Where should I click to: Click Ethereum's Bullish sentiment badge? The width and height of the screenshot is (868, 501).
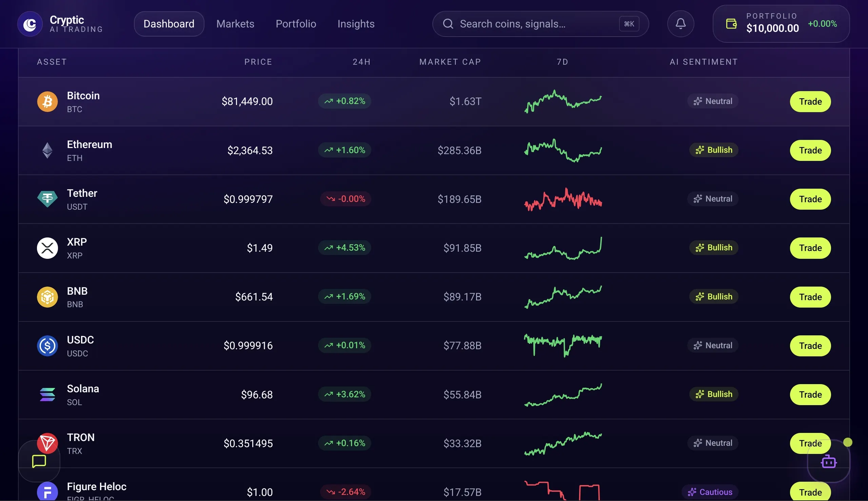tap(714, 150)
